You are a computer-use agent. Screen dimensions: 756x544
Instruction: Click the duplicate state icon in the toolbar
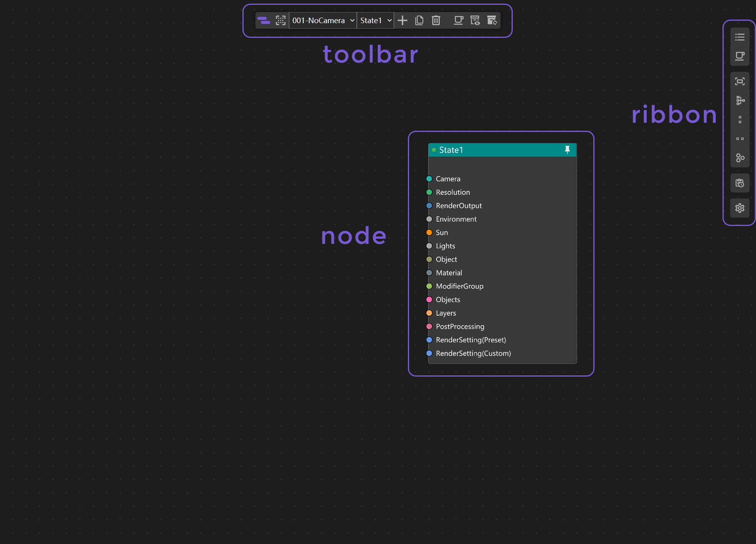tap(419, 20)
